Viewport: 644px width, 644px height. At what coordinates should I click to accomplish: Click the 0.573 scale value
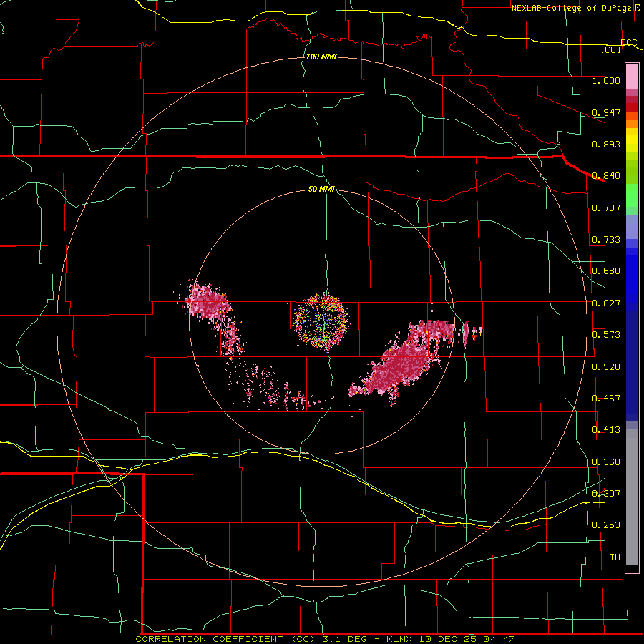pyautogui.click(x=606, y=335)
